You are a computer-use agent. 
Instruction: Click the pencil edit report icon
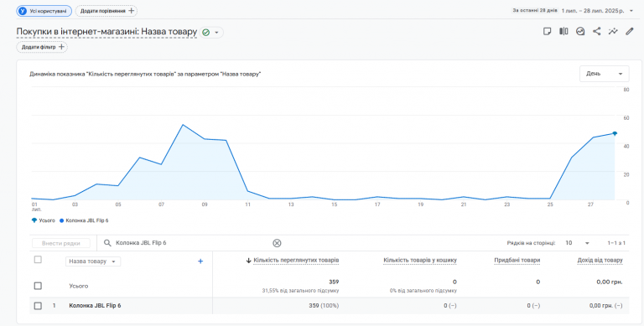(x=629, y=32)
